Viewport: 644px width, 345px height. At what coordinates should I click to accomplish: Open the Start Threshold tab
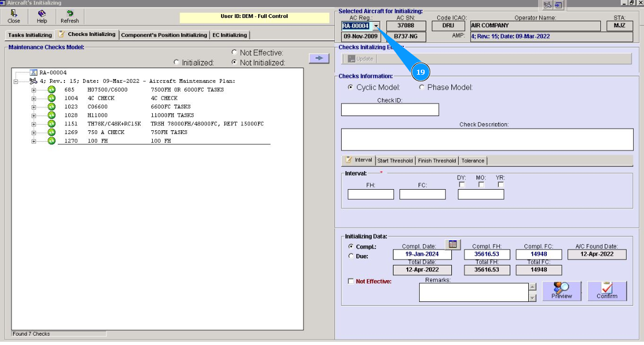[395, 161]
